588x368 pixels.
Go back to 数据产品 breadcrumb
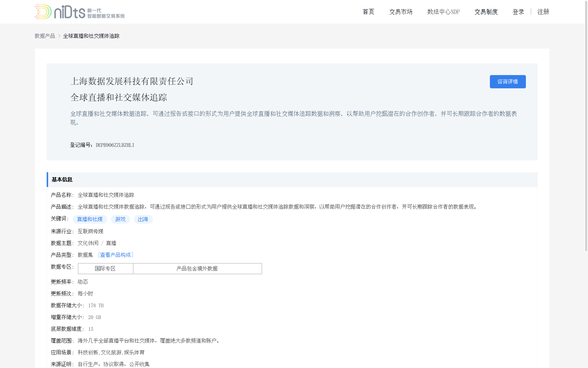[45, 36]
